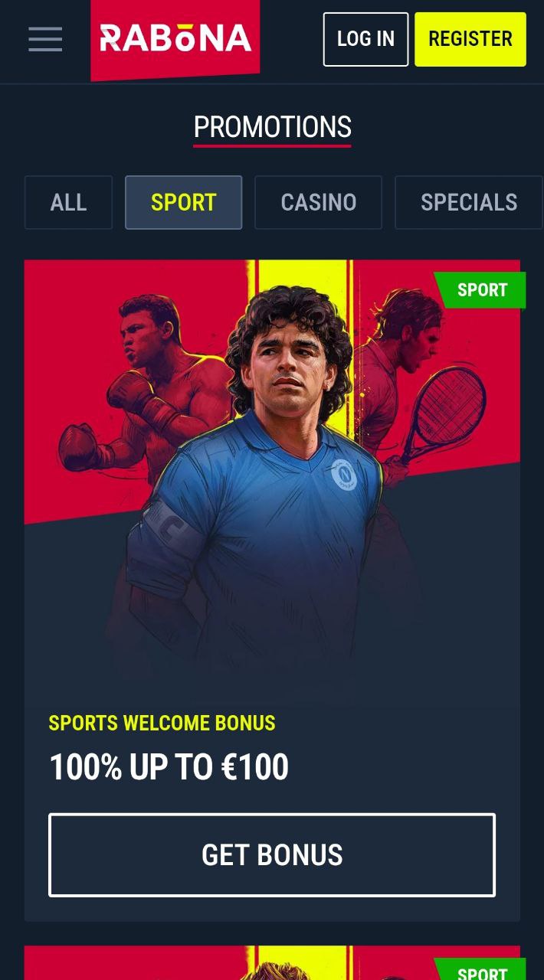Image resolution: width=544 pixels, height=980 pixels.
Task: Click the 100% UP TO €100 offer text
Action: coord(169,767)
